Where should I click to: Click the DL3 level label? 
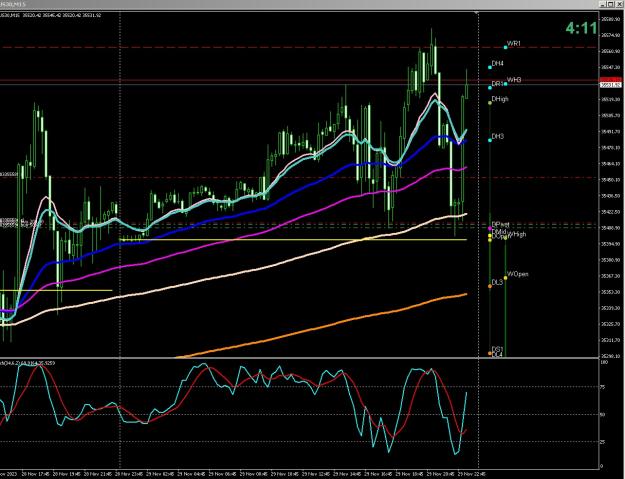click(x=497, y=282)
